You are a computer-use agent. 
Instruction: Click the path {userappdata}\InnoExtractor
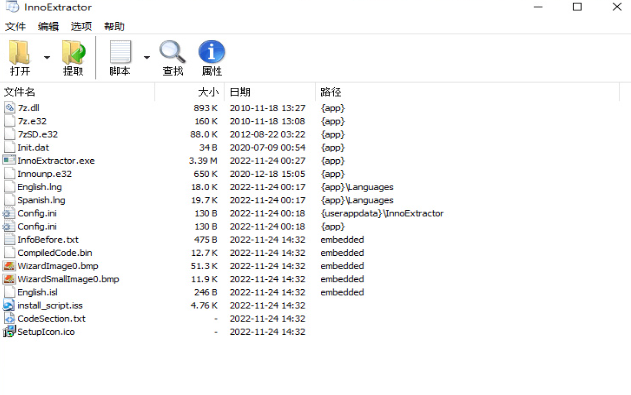pyautogui.click(x=382, y=214)
